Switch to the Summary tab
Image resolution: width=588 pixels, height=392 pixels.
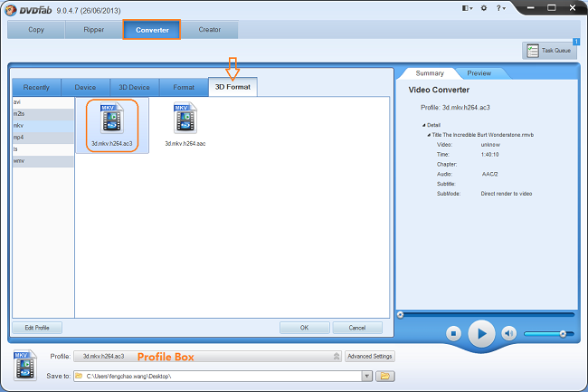click(x=430, y=73)
